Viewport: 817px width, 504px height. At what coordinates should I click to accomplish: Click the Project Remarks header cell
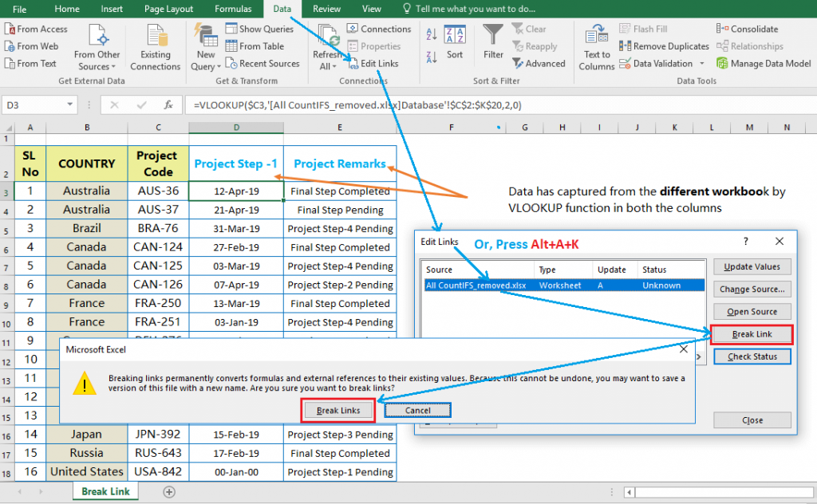(340, 163)
